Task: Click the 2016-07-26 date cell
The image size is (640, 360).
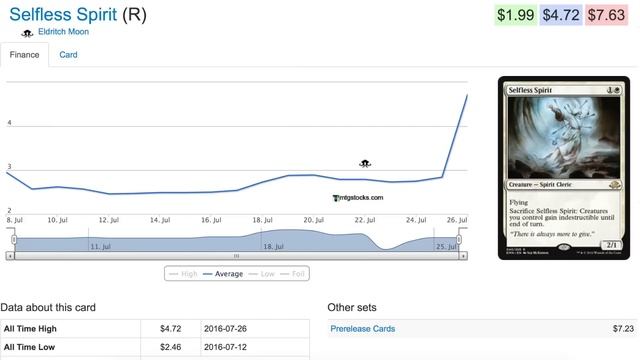Action: (x=225, y=329)
